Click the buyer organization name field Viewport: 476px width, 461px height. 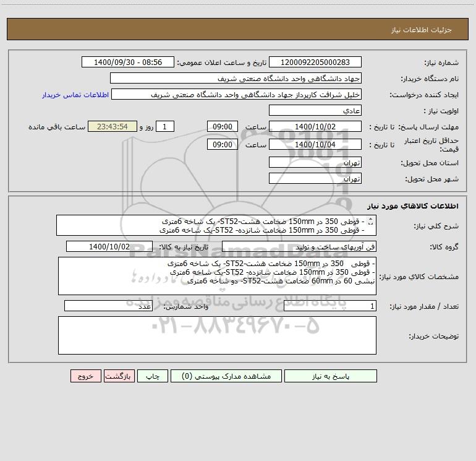click(236, 78)
